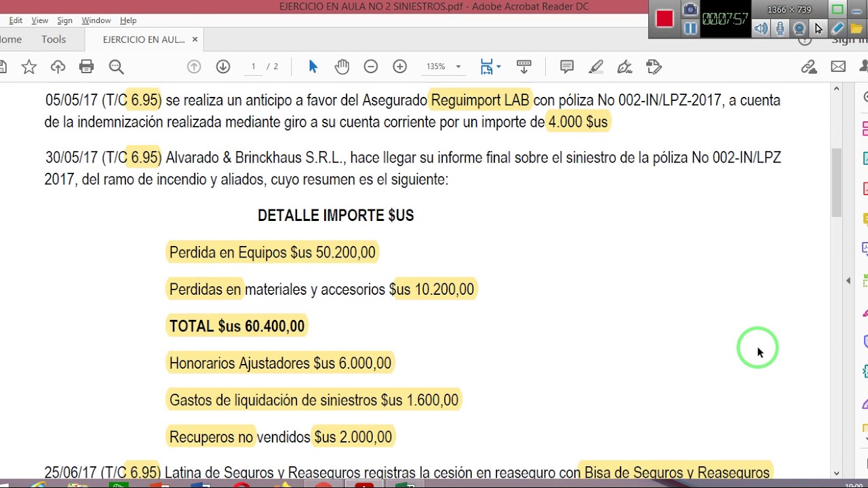
Task: Edit the current page number field
Action: [x=253, y=66]
